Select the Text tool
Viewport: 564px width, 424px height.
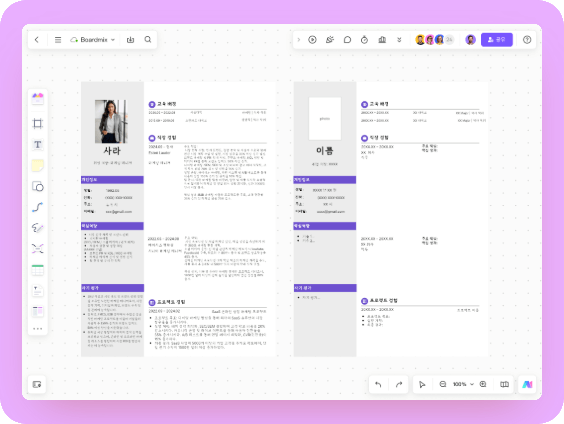(37, 145)
